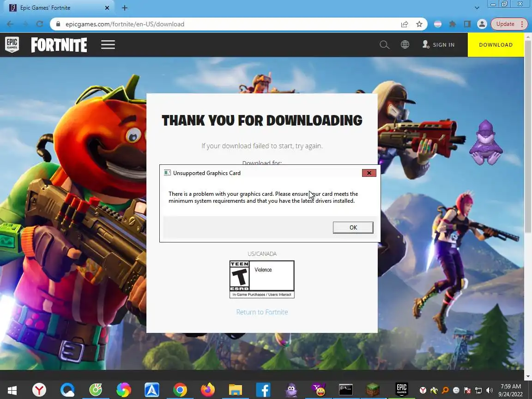Click the Update button in Chrome

508,24
